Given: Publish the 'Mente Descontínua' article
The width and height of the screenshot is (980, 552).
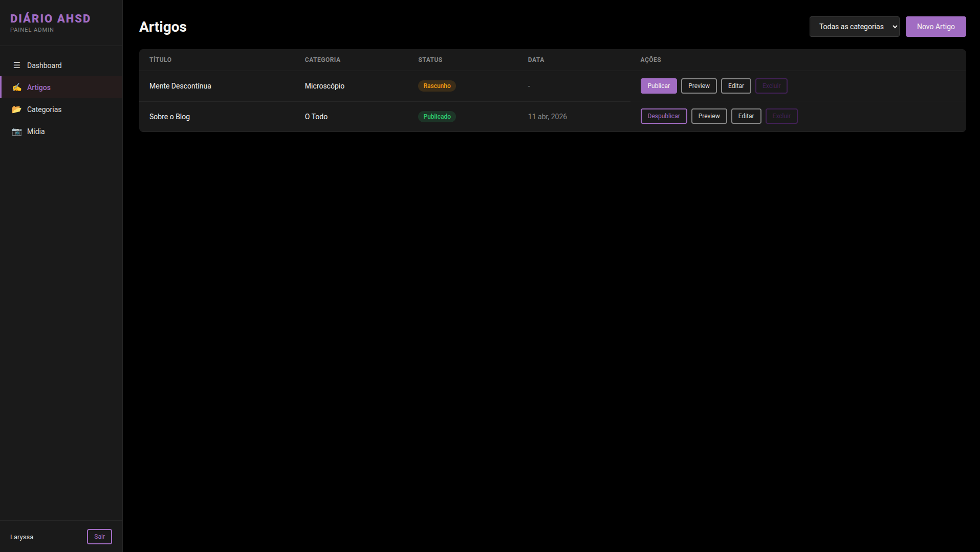Looking at the screenshot, I should 658,86.
